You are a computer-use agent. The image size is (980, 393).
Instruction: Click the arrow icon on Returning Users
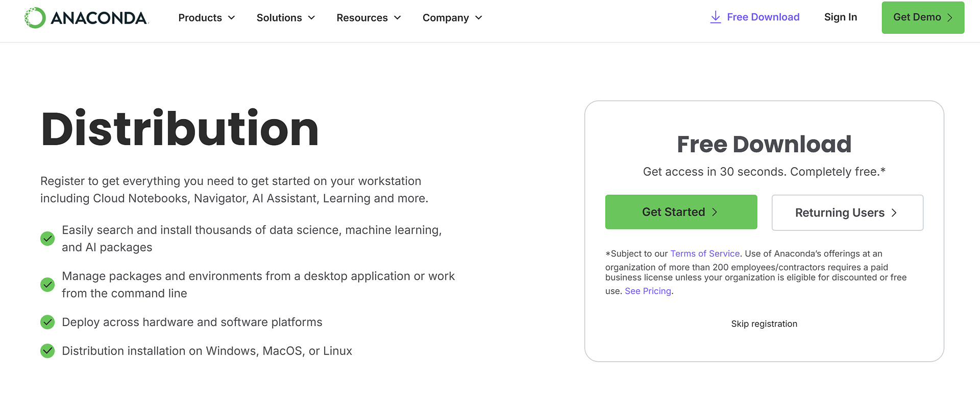894,213
